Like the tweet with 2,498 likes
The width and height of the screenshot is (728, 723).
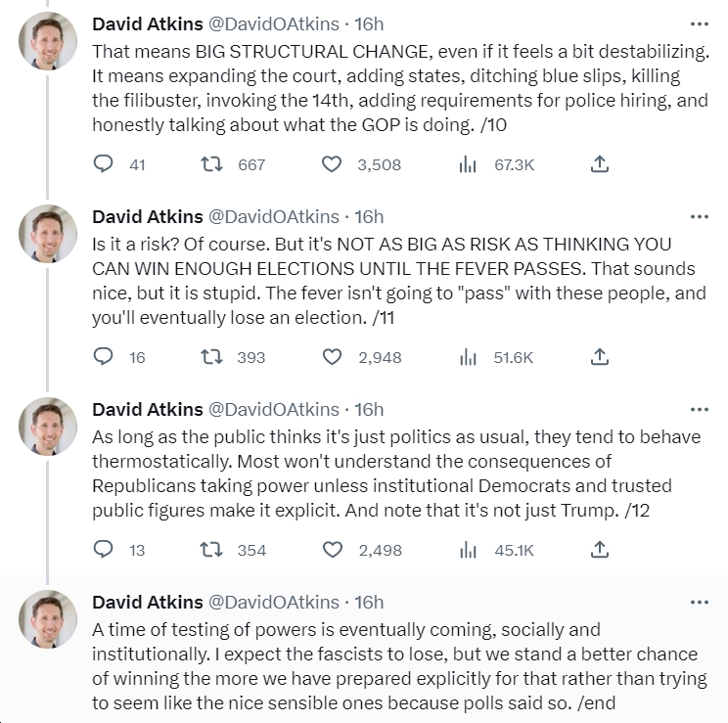(x=332, y=549)
